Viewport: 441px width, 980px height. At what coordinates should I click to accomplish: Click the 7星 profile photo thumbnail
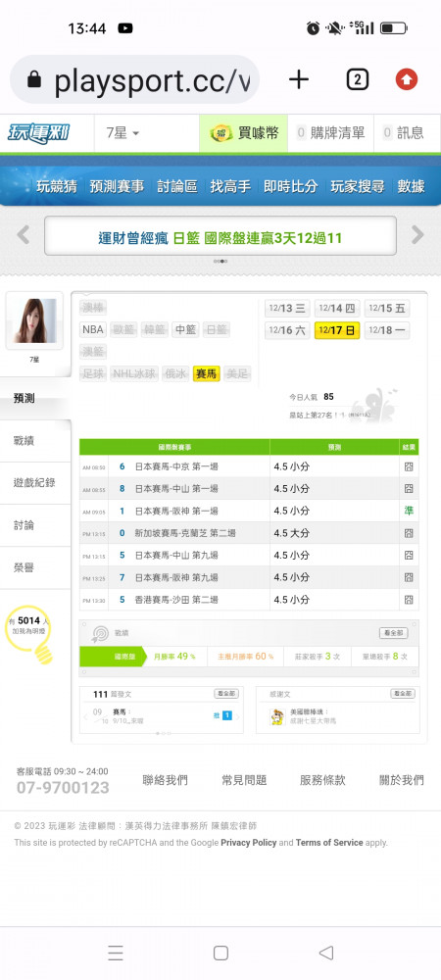point(34,320)
